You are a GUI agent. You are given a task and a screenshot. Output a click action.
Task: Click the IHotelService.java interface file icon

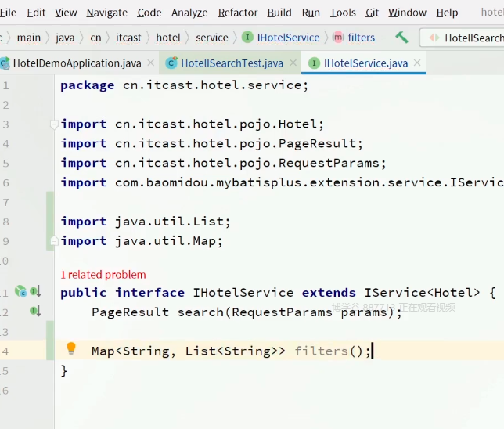(314, 63)
